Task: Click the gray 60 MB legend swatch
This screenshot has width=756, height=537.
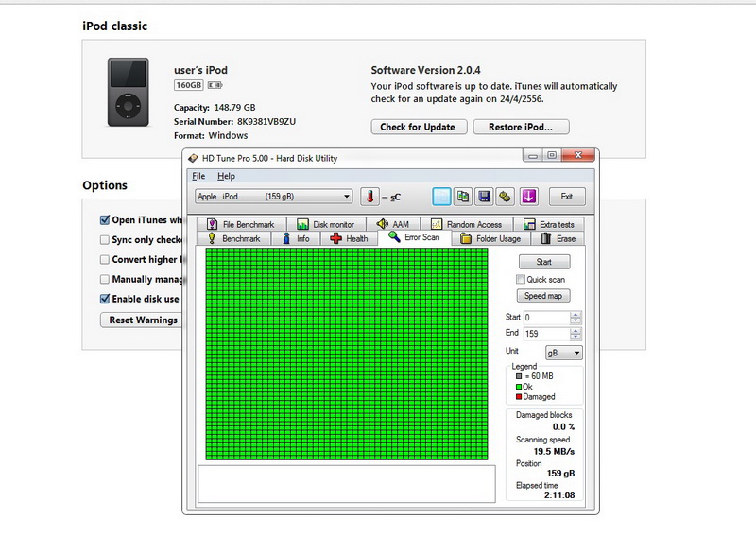Action: tap(519, 376)
